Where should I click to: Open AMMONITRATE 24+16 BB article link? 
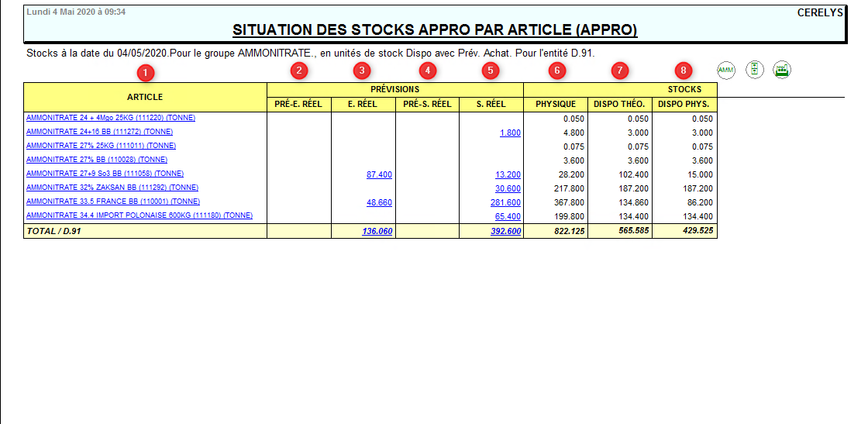tap(99, 132)
